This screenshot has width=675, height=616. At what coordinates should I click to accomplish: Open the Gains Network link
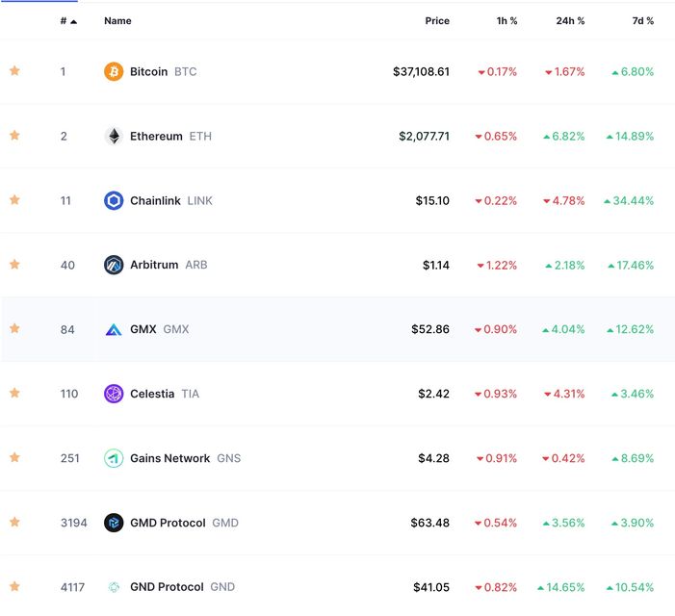point(170,458)
